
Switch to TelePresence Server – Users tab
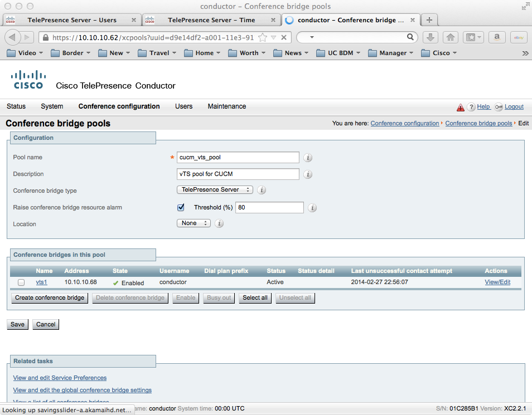tap(71, 20)
